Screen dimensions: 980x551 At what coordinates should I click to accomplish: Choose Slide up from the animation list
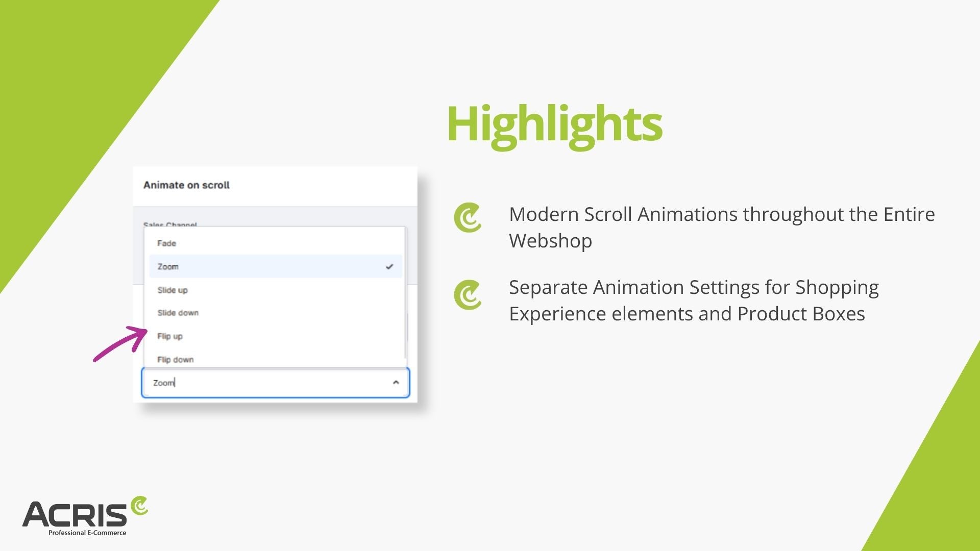click(x=173, y=290)
